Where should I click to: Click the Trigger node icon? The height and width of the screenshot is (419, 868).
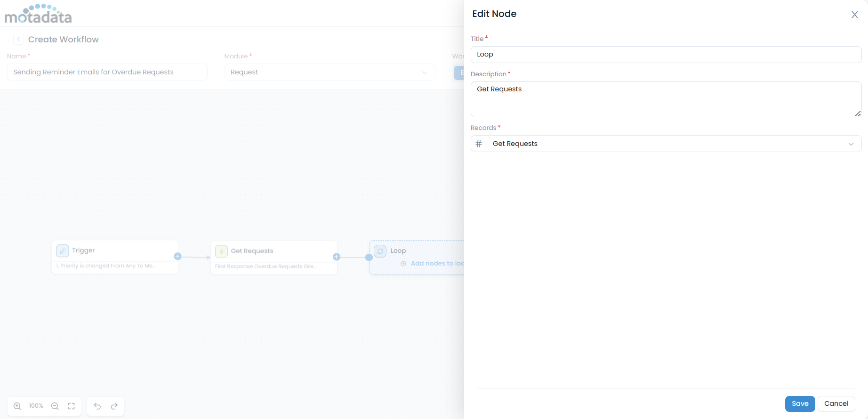pos(63,251)
